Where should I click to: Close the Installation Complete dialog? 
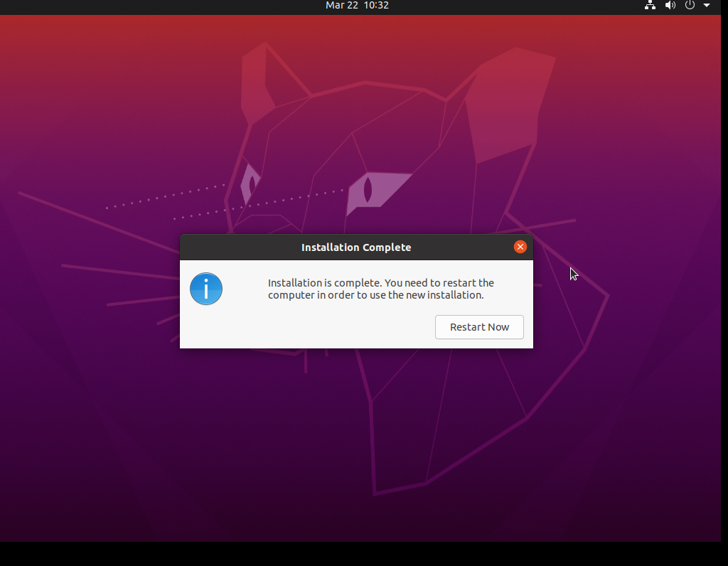tap(520, 247)
